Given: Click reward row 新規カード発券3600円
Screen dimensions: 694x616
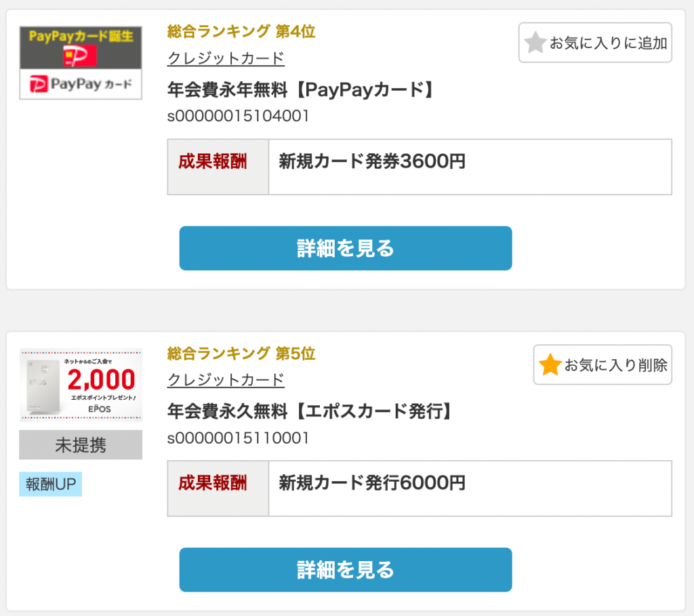Looking at the screenshot, I should click(x=420, y=167).
